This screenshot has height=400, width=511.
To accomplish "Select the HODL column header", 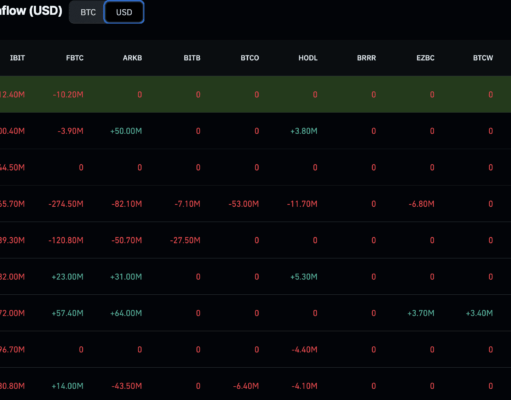I will pos(308,58).
